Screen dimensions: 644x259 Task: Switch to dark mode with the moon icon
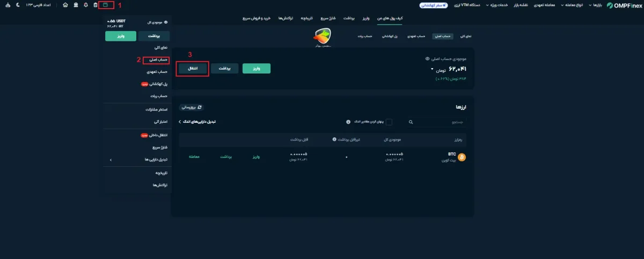coord(18,5)
